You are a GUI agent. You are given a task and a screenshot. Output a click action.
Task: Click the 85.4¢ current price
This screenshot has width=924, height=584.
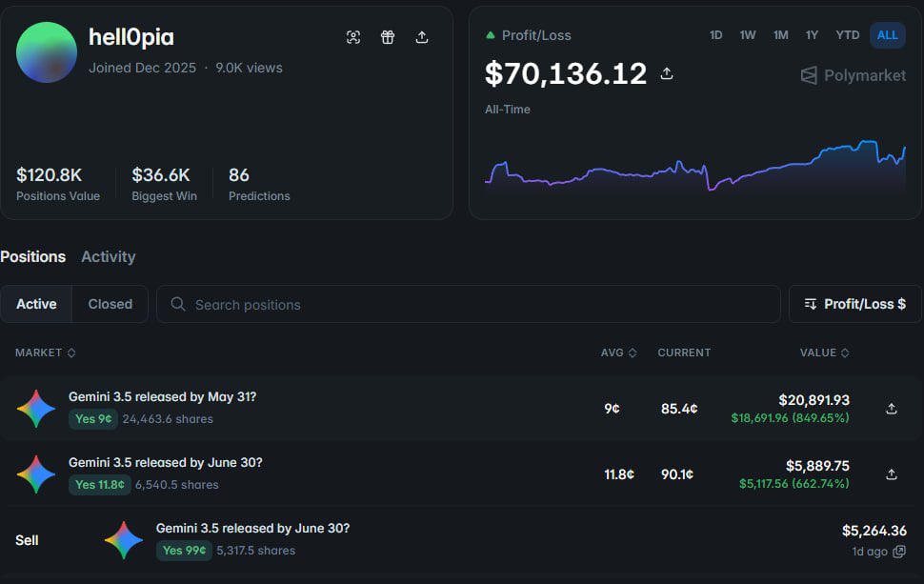(679, 409)
